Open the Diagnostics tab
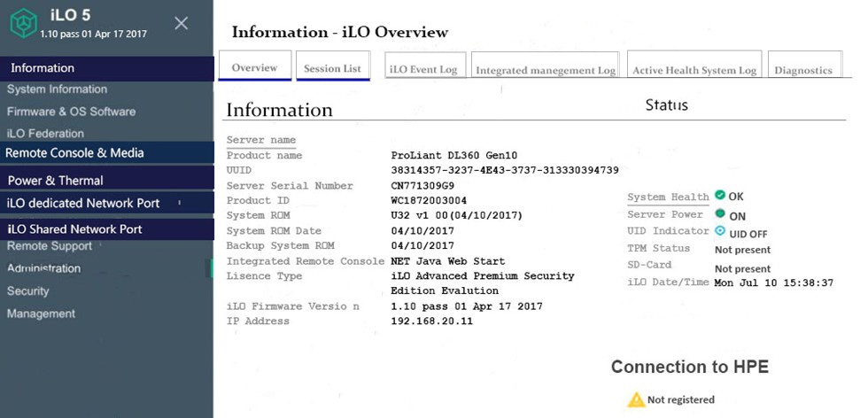Screen dimensions: 868x418 pos(804,65)
